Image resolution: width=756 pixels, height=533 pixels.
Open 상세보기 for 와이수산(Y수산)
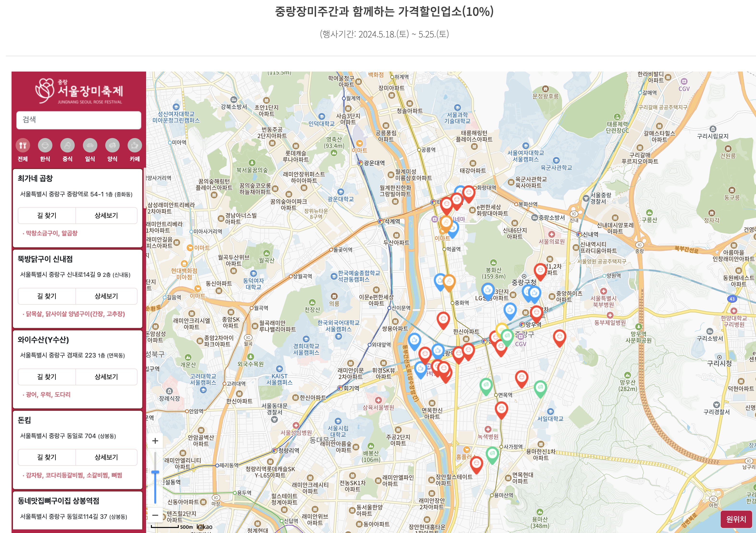tap(106, 377)
